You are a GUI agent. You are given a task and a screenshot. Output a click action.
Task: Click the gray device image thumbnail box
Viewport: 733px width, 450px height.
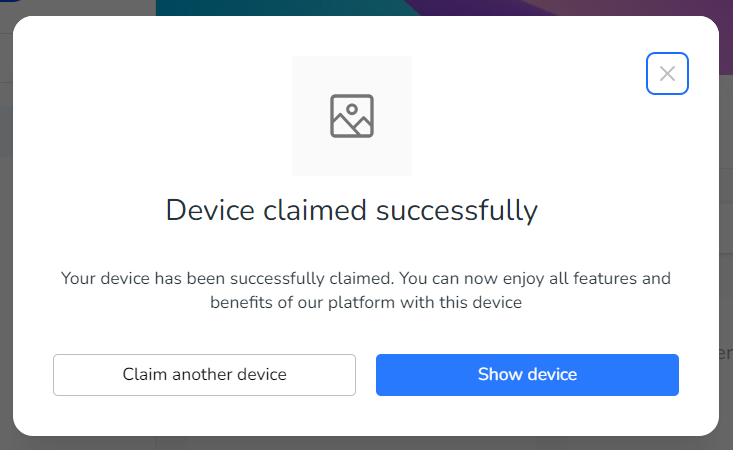(x=352, y=116)
